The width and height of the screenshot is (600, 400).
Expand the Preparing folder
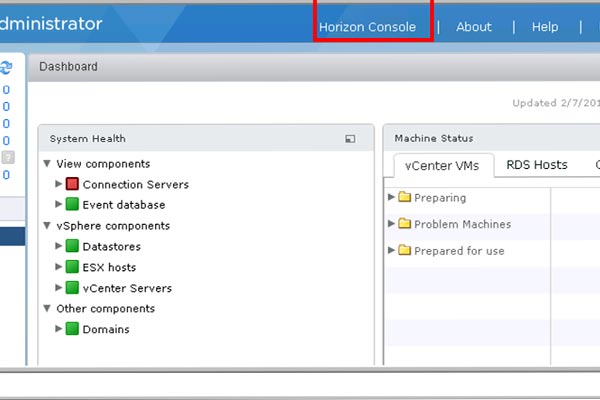pyautogui.click(x=391, y=197)
